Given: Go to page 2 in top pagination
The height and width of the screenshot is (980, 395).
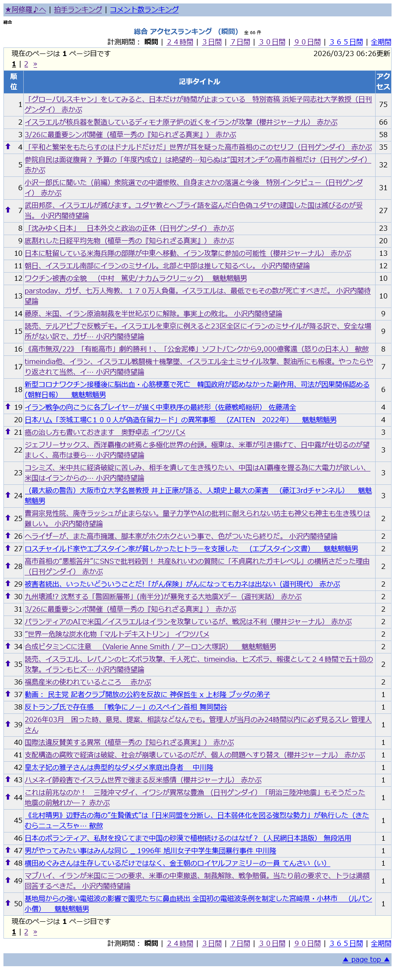Looking at the screenshot, I should pos(26,64).
